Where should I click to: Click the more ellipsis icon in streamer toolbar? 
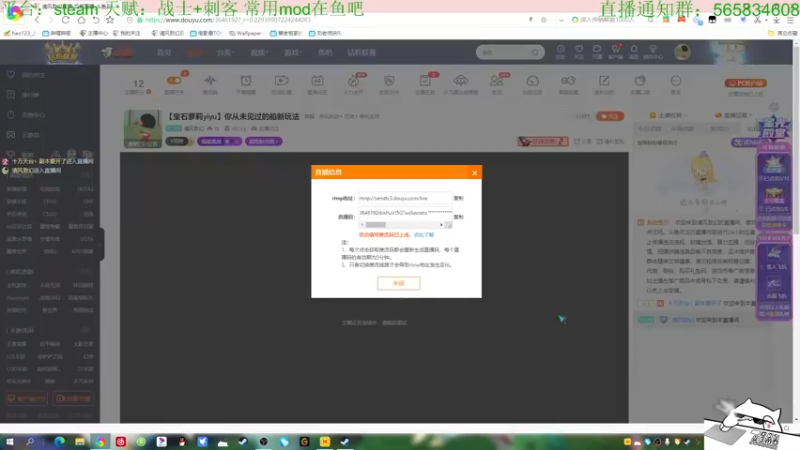676,81
